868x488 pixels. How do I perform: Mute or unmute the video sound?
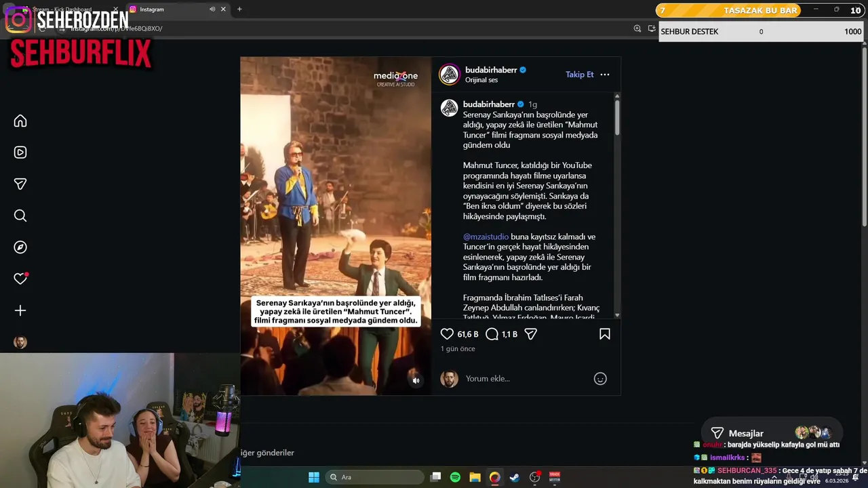[416, 380]
